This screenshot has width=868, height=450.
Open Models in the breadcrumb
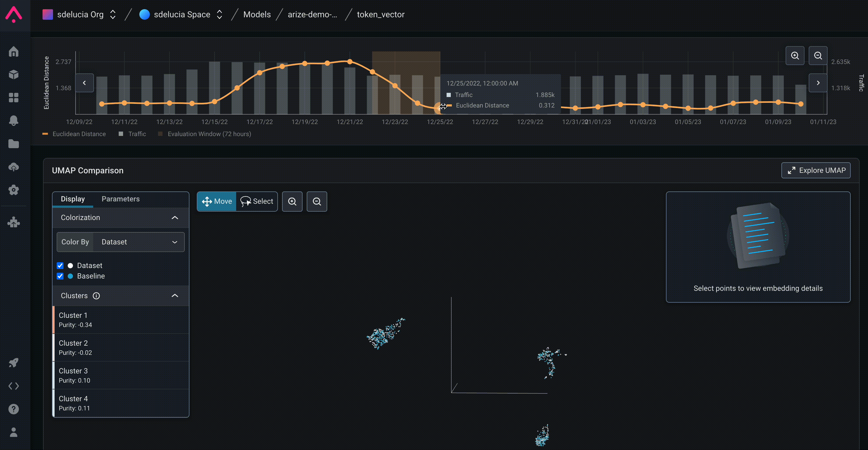(x=257, y=14)
